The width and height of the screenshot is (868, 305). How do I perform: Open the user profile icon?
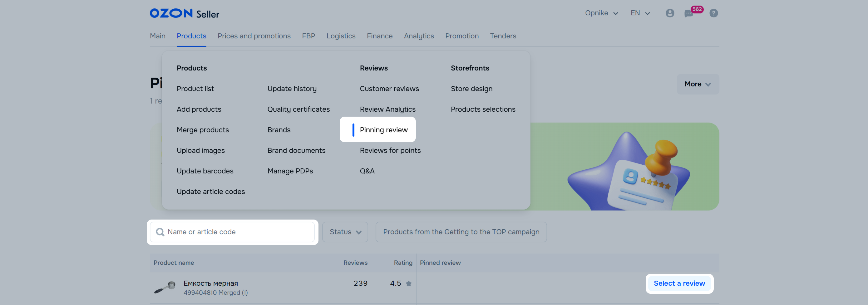click(669, 13)
